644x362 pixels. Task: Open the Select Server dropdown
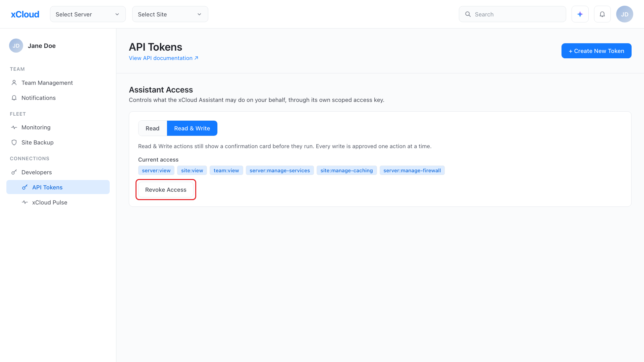point(88,14)
